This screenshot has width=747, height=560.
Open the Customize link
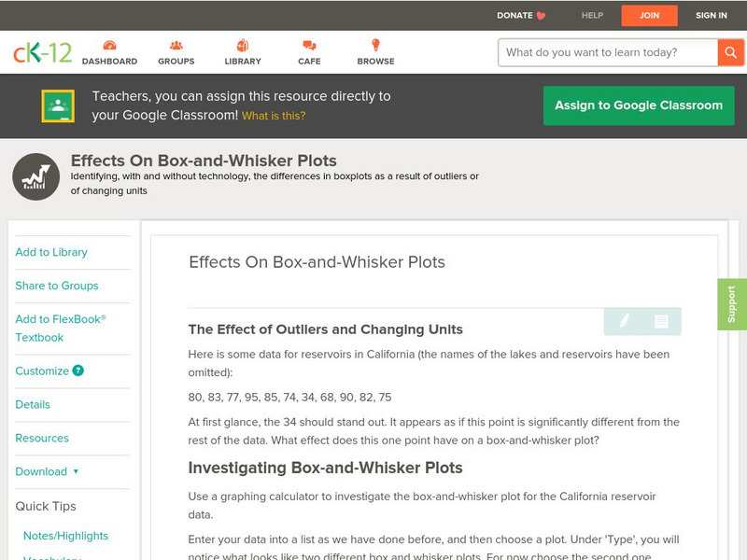pos(42,371)
